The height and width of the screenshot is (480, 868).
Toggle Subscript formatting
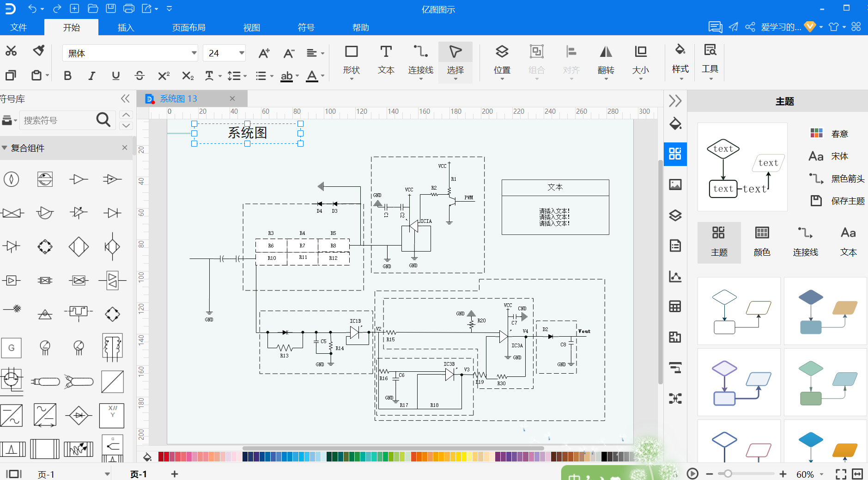coord(188,75)
